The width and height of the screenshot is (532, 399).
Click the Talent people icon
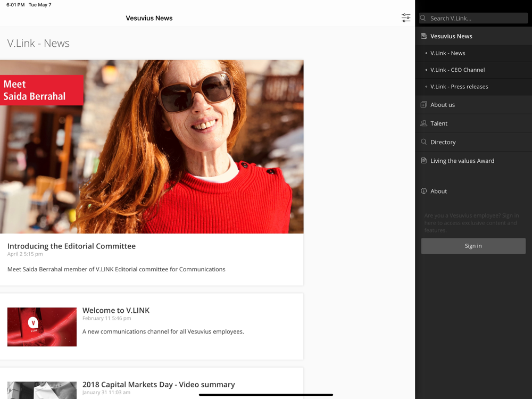pyautogui.click(x=424, y=123)
